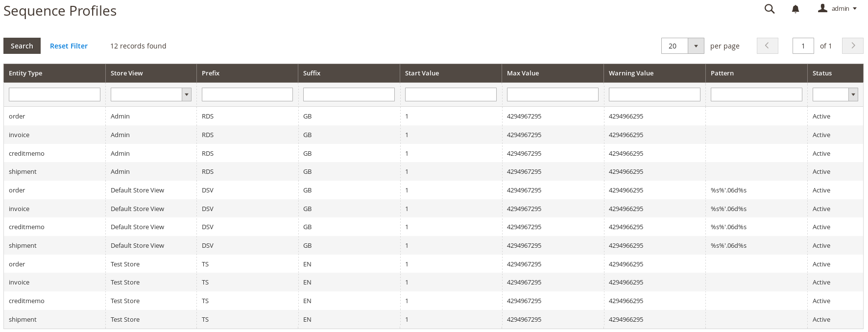
Task: Sort by the Entity Type column header
Action: [x=54, y=73]
